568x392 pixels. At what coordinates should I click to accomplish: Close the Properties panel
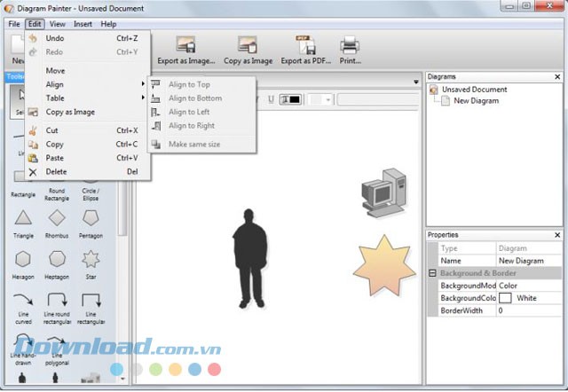557,235
